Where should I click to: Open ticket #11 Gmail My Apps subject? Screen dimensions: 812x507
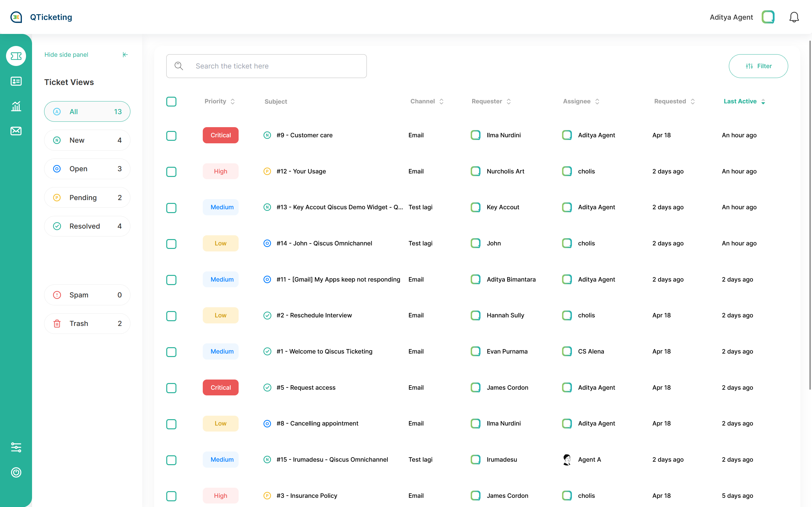338,279
